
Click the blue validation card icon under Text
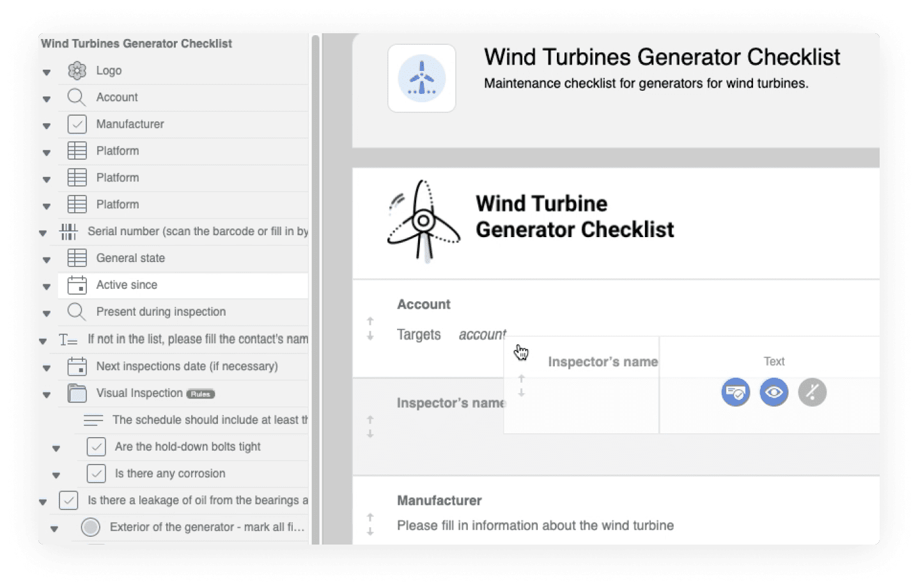(x=736, y=392)
